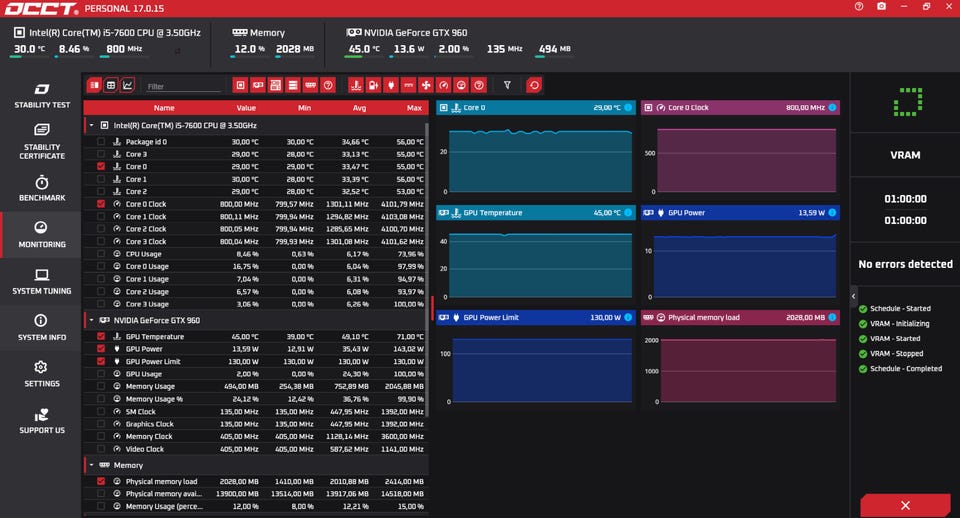Click Core 0 graph blue color dot
The width and height of the screenshot is (960, 518).
pos(628,108)
